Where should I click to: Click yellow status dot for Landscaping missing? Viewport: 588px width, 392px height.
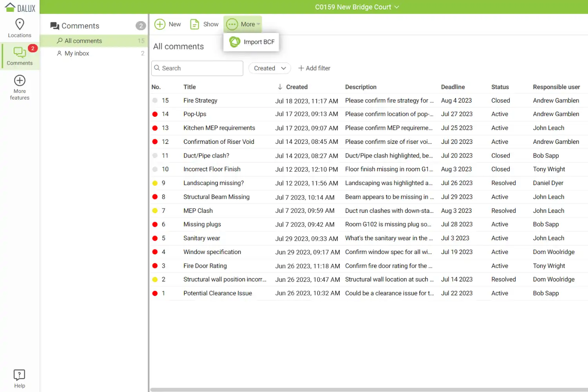155,183
